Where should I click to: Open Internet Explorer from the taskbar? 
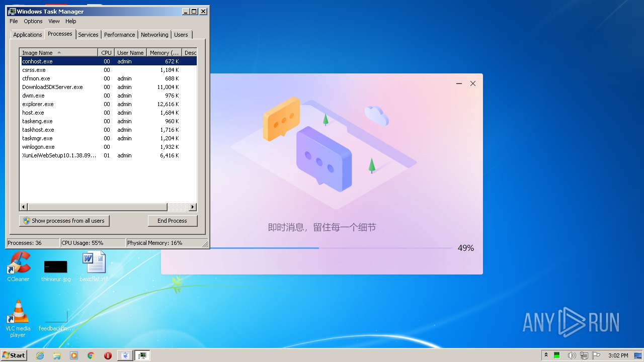40,355
